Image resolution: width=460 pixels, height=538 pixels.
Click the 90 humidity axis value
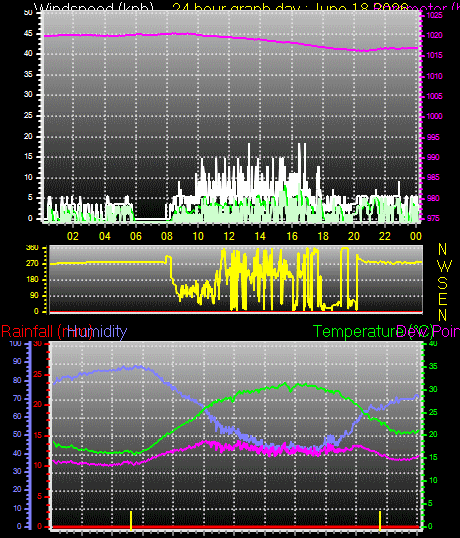pyautogui.click(x=17, y=361)
